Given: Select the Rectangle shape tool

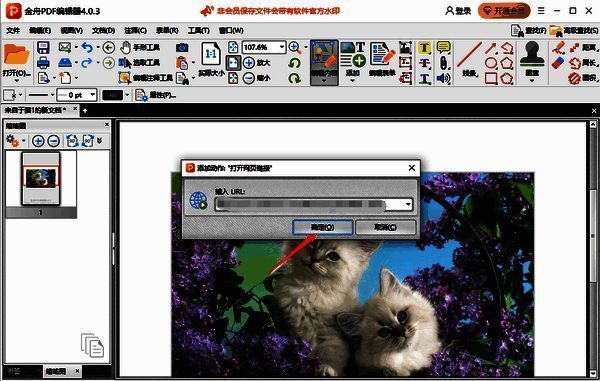Looking at the screenshot, I should click(491, 78).
